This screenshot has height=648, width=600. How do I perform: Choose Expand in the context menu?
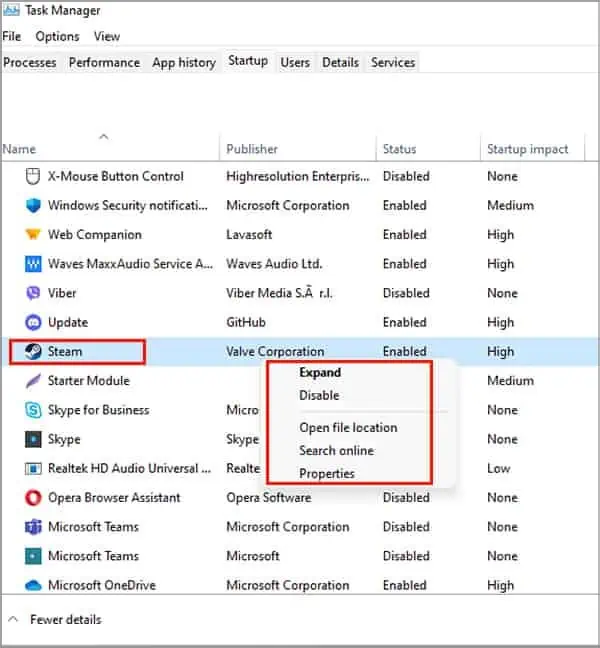click(320, 372)
